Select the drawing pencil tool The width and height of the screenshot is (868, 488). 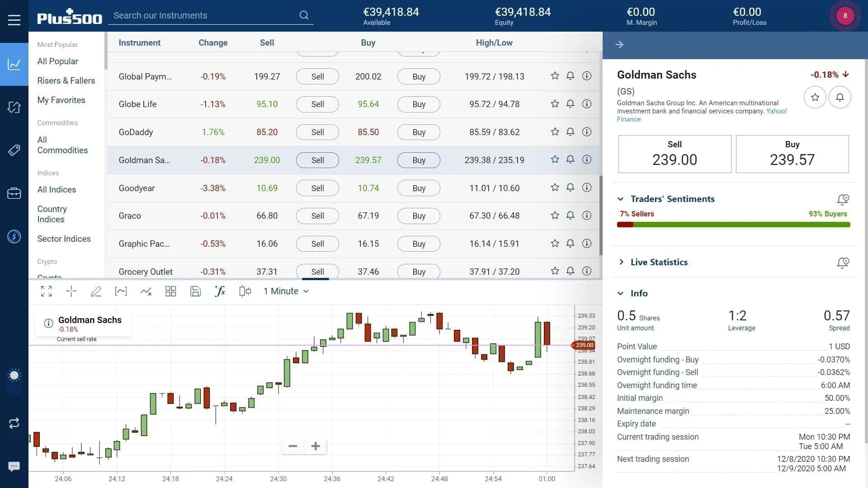tap(96, 291)
